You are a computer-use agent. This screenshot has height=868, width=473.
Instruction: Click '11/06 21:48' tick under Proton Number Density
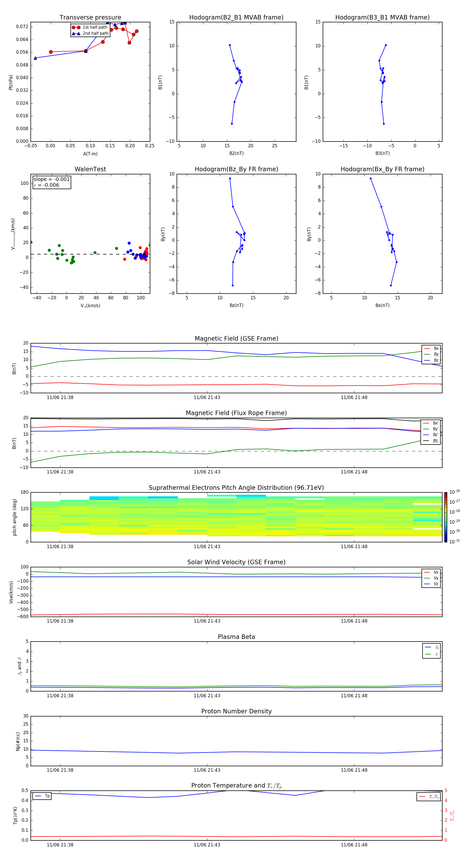point(354,770)
